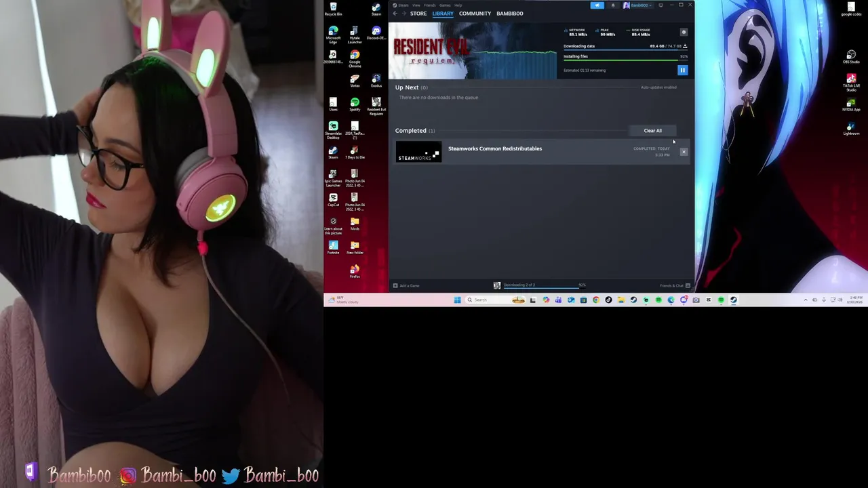Open the Windows Start menu
The image size is (868, 488).
(x=457, y=300)
